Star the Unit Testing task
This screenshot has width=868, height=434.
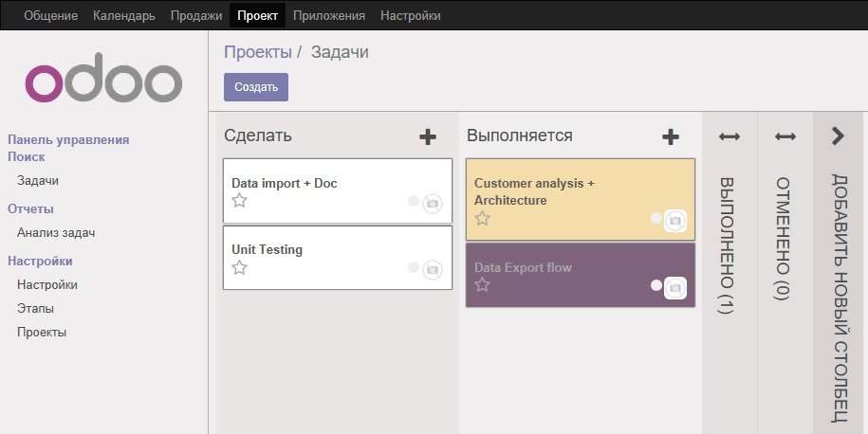click(239, 268)
